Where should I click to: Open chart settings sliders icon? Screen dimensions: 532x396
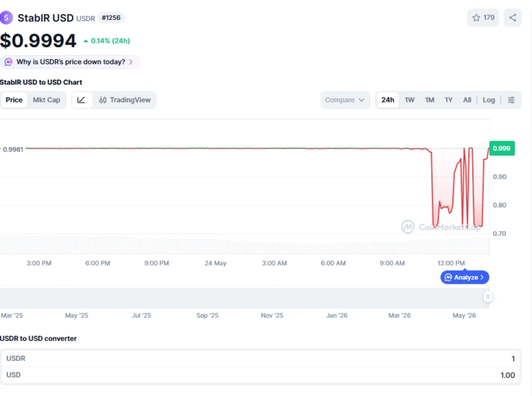[511, 100]
